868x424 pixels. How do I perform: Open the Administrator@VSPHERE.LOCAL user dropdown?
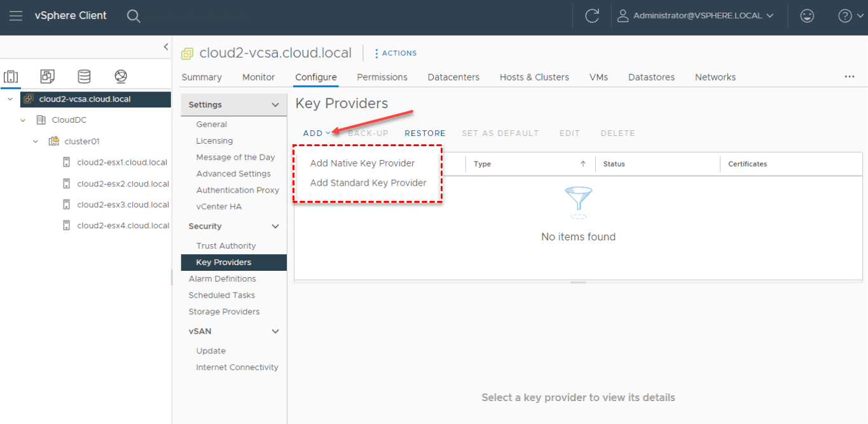[696, 16]
